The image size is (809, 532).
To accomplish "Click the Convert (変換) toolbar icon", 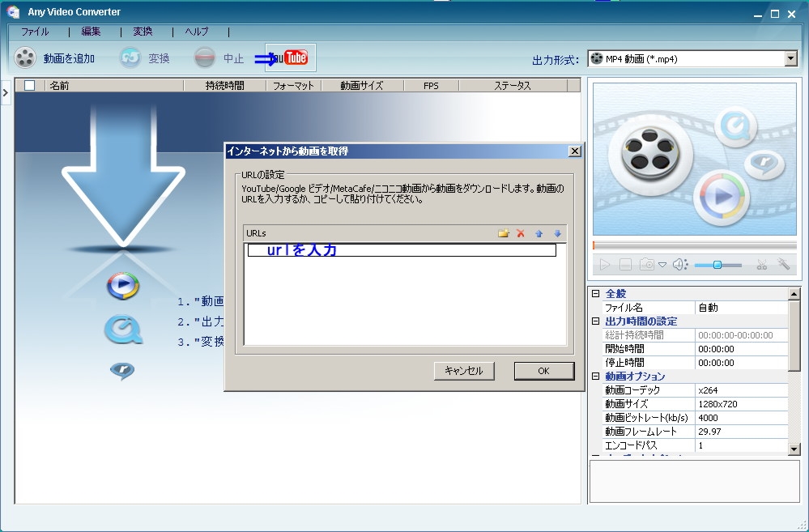I will (x=130, y=57).
